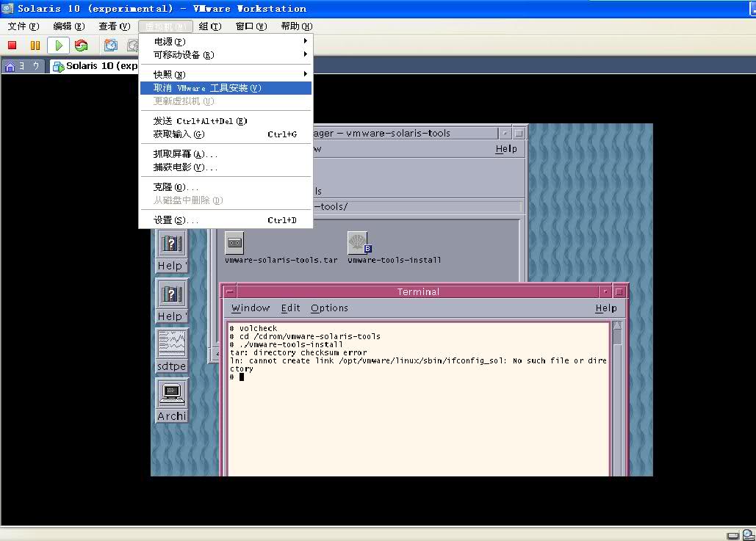Click the 'cd /cdrom/vmware-solaris-tools' command line

[x=305, y=336]
